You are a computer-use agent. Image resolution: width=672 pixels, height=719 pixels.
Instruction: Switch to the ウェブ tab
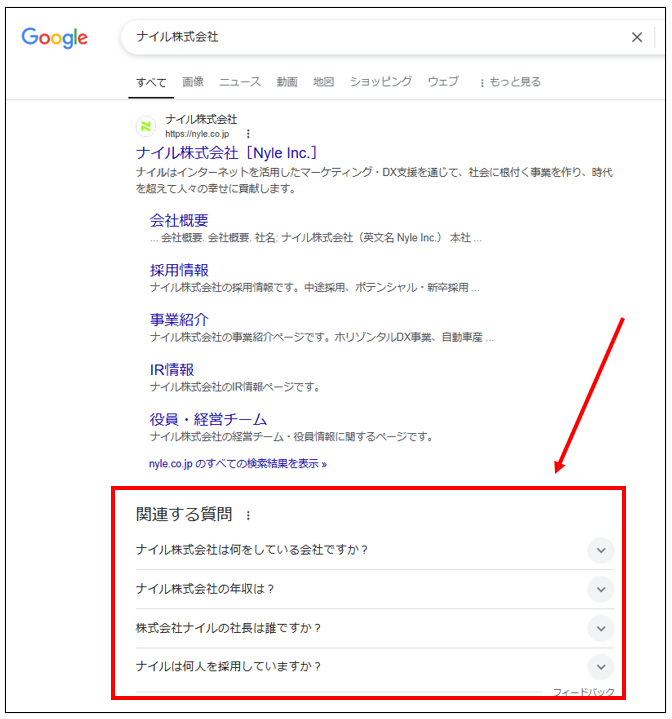click(443, 82)
